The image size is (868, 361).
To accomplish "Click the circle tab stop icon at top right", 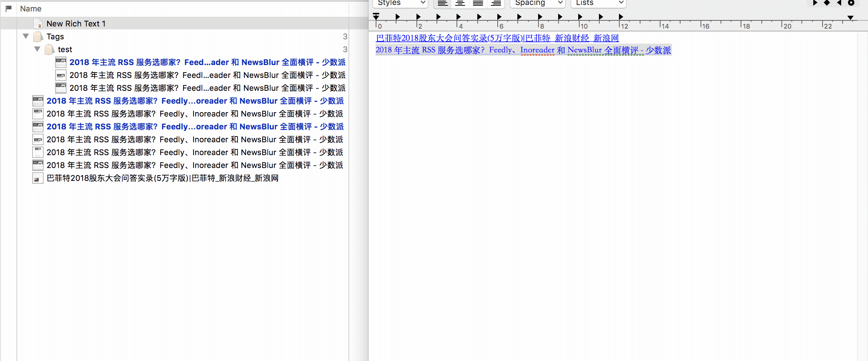I will [851, 3].
